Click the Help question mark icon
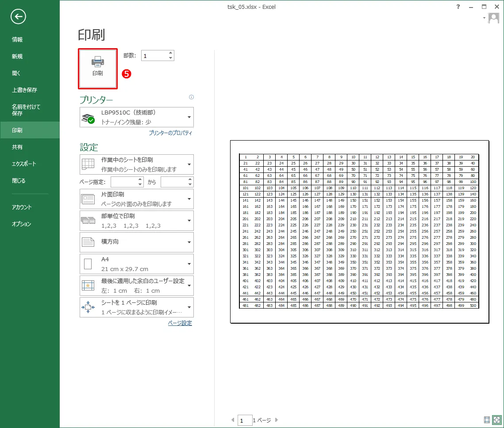Image resolution: width=504 pixels, height=428 pixels. (458, 7)
